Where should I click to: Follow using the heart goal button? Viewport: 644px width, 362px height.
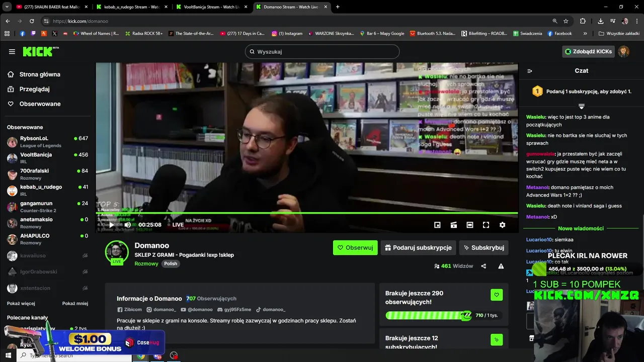[x=497, y=295]
